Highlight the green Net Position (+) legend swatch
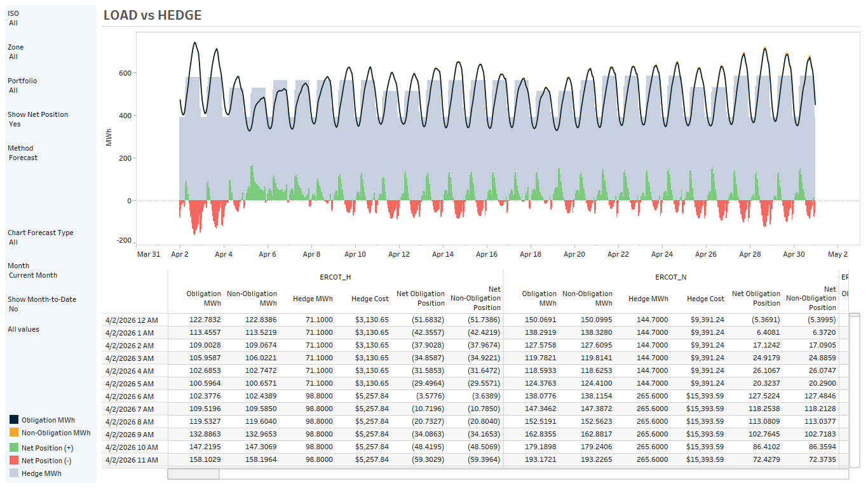This screenshot has height=488, width=868. coord(14,448)
